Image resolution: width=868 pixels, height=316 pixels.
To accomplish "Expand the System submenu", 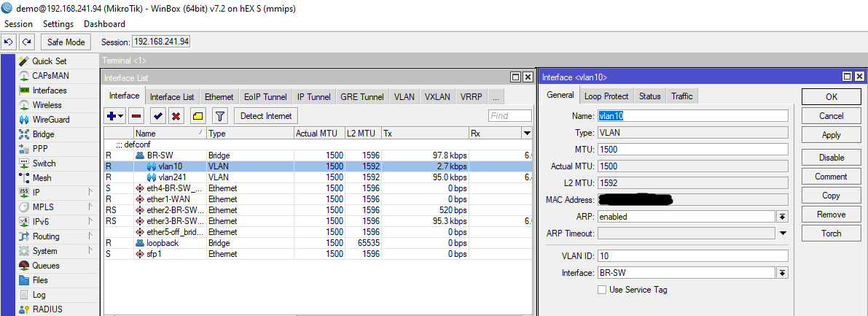I will click(90, 250).
